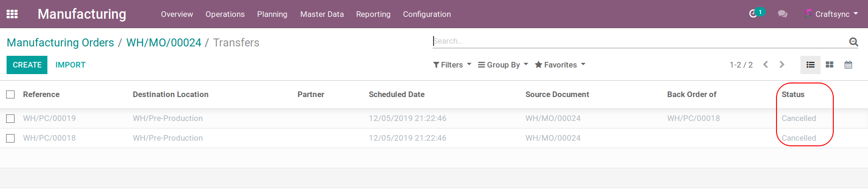868x196 pixels.
Task: Select the WH/PC/00019 row checkbox
Action: (x=10, y=119)
